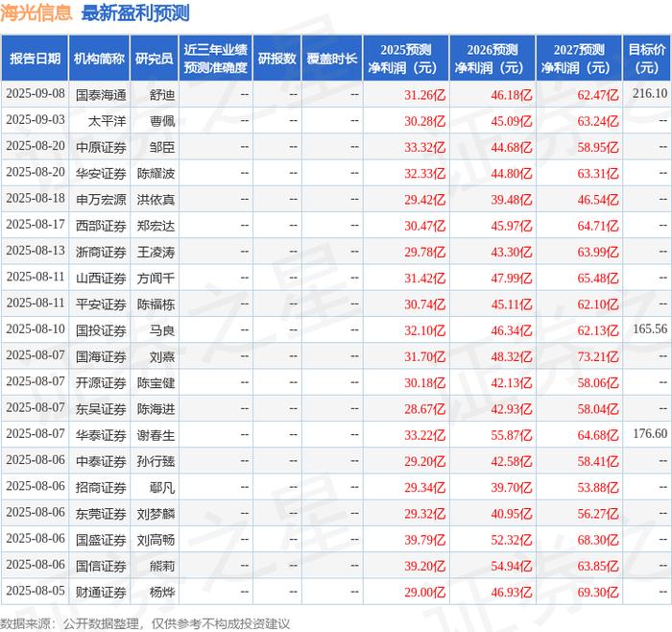Select the 2025预测净利润 column header
The width and height of the screenshot is (672, 632).
click(x=406, y=59)
